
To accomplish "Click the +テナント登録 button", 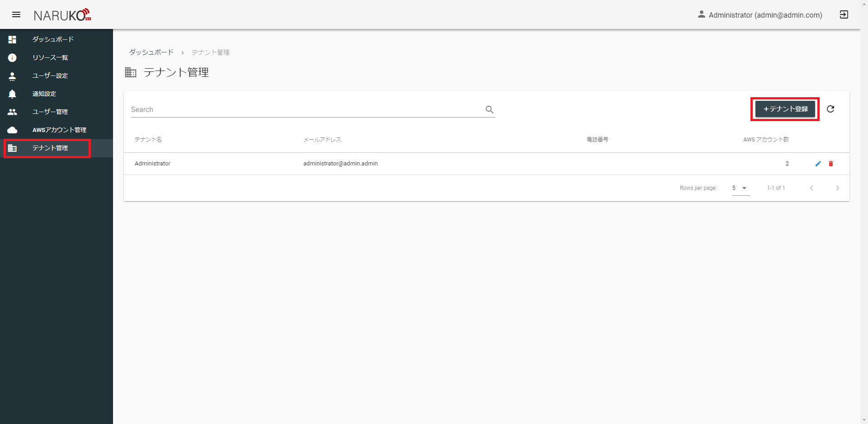I will (785, 109).
